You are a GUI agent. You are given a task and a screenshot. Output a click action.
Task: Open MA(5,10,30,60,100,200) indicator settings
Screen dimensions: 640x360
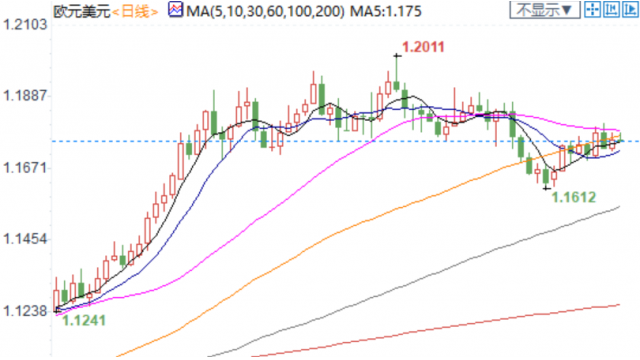[265, 11]
